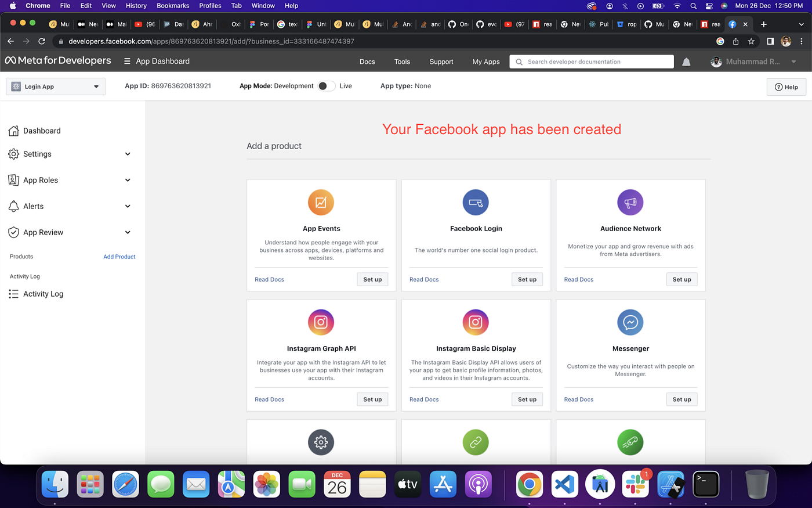Open the Docs navigation item

[x=367, y=62]
